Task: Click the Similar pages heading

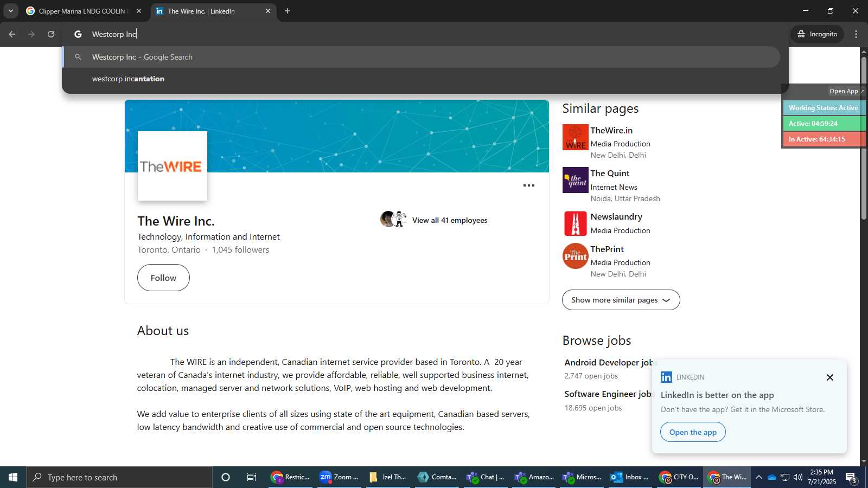Action: [601, 108]
